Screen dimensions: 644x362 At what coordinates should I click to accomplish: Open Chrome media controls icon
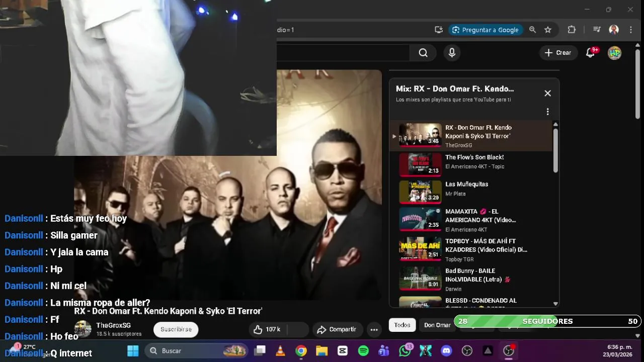tap(597, 30)
